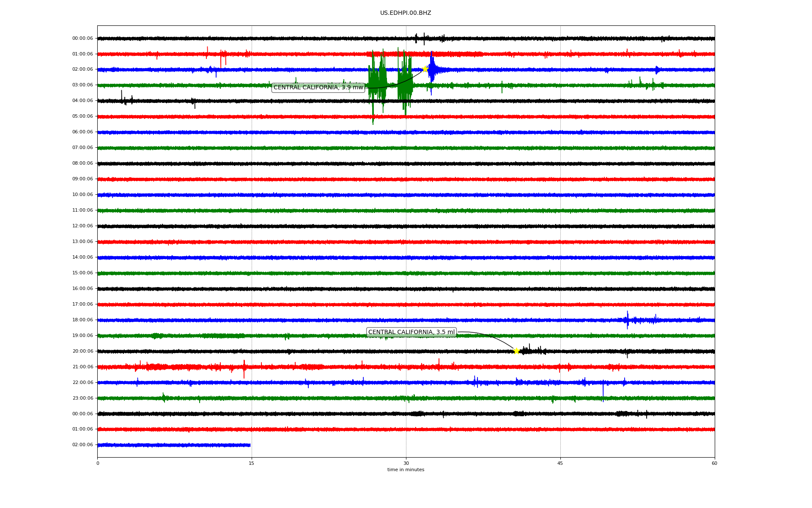This screenshot has height=508, width=812.
Task: Click the 18:00:06 row time label
Action: point(82,320)
